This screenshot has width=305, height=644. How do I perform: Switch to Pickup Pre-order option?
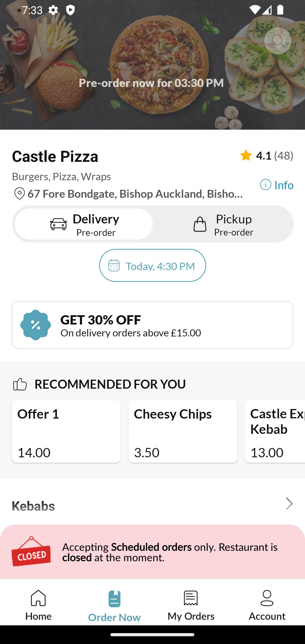click(x=223, y=224)
